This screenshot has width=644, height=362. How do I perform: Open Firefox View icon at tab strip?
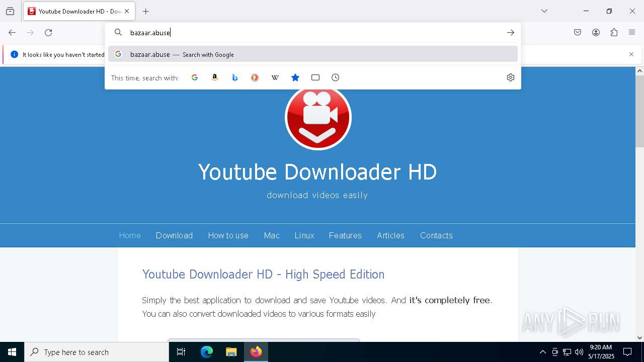point(10,11)
